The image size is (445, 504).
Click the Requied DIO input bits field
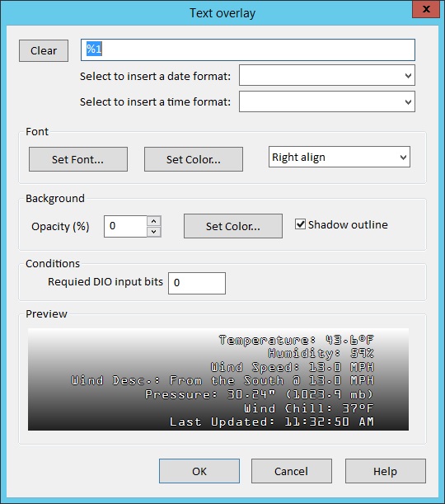click(x=197, y=283)
